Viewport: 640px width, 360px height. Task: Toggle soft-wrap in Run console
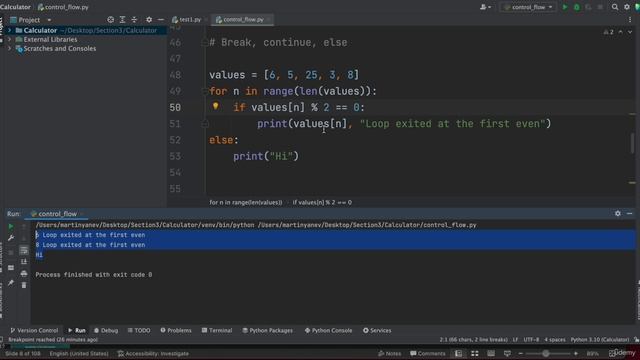point(24,250)
